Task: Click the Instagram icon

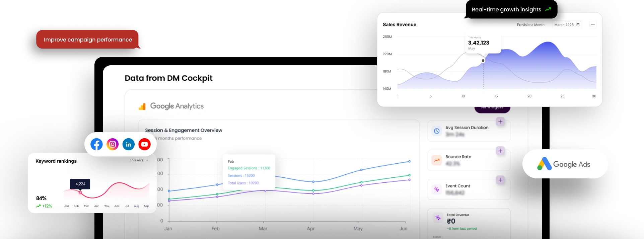Action: pyautogui.click(x=113, y=144)
